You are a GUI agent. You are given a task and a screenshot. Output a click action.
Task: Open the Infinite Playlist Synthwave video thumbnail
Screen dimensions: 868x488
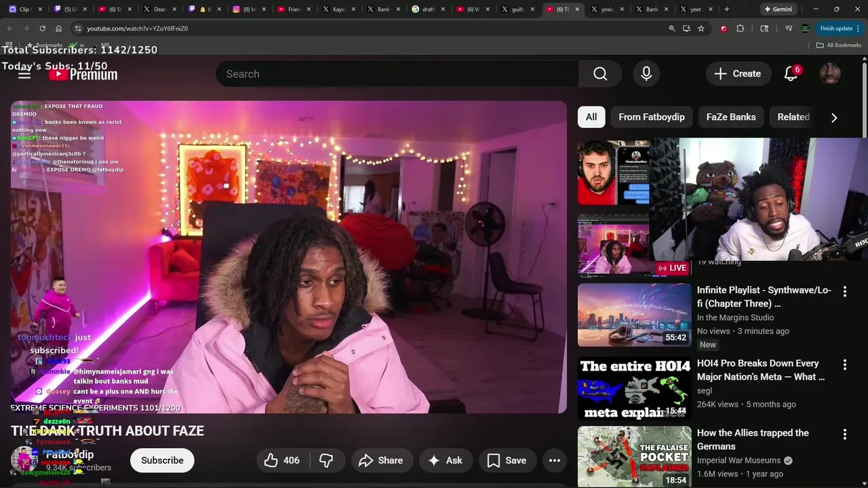coord(635,315)
